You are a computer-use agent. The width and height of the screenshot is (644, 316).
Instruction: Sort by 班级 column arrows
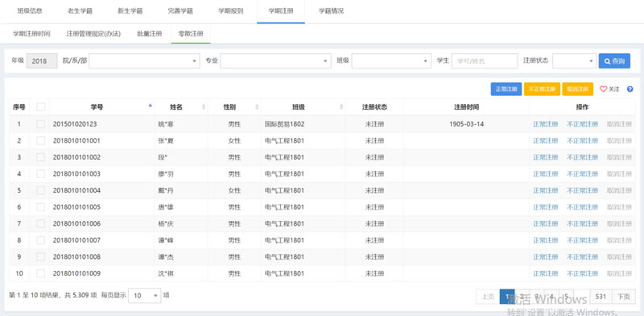(341, 107)
